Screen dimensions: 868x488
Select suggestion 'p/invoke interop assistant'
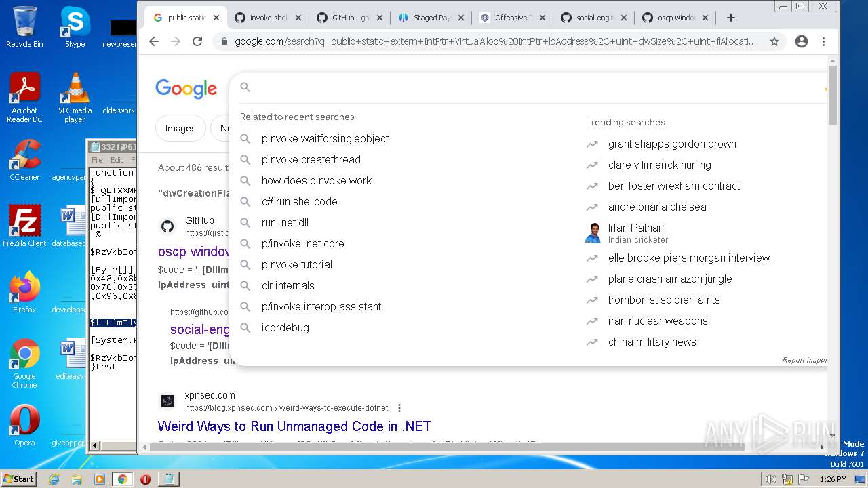[321, 306]
